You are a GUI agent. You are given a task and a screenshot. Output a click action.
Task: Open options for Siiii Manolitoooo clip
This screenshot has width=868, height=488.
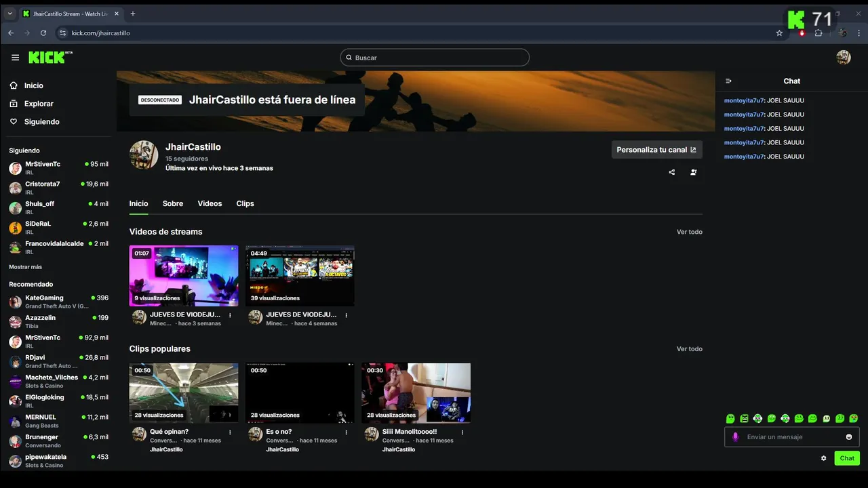tap(463, 432)
